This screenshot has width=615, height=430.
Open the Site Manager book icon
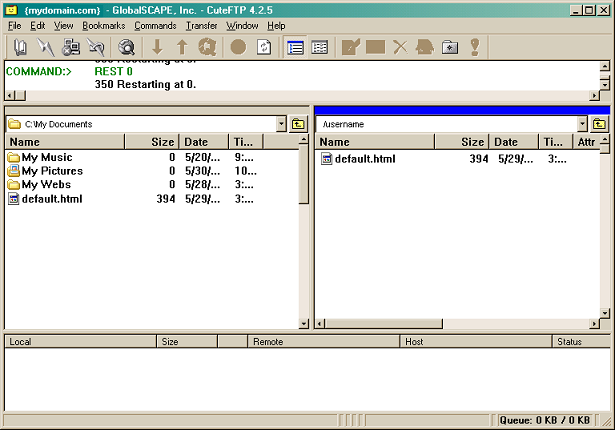[21, 46]
